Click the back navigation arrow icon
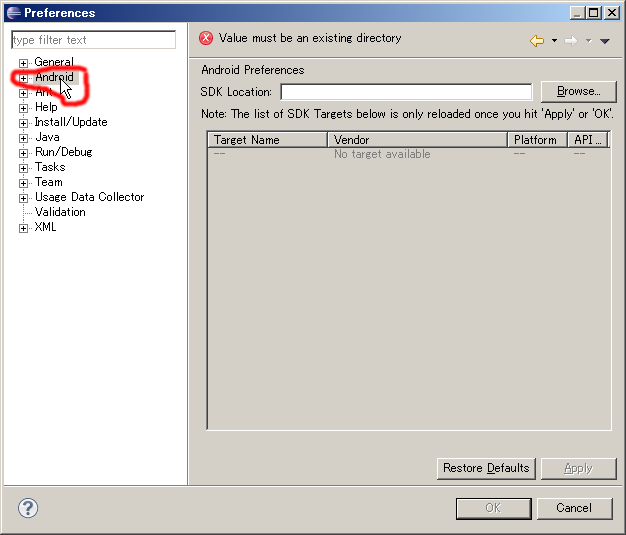This screenshot has width=626, height=535. [x=537, y=40]
